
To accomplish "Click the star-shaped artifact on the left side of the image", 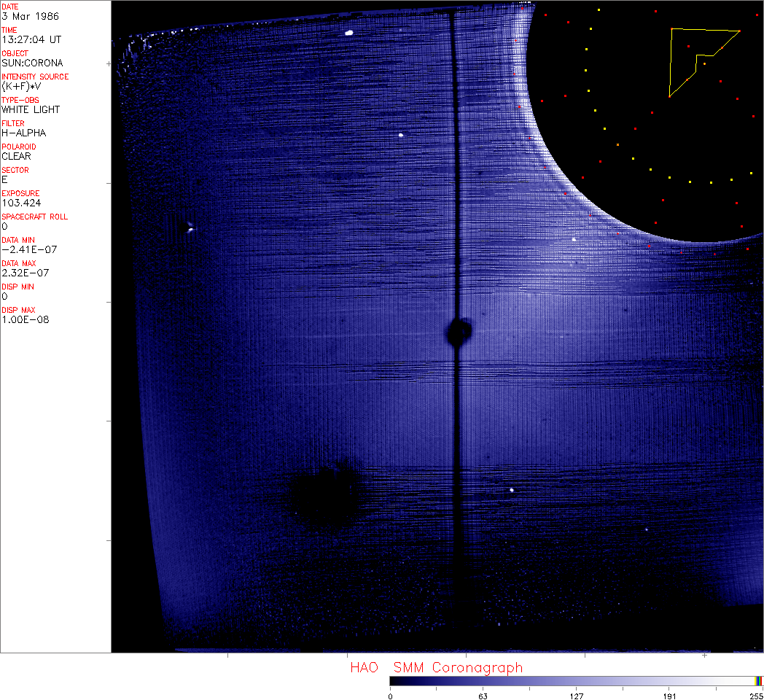I will pos(189,227).
